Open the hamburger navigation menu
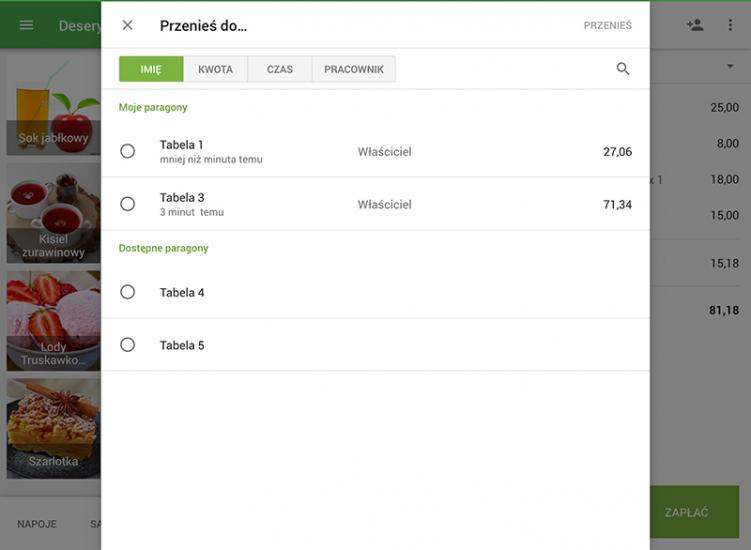The image size is (751, 550). point(26,25)
